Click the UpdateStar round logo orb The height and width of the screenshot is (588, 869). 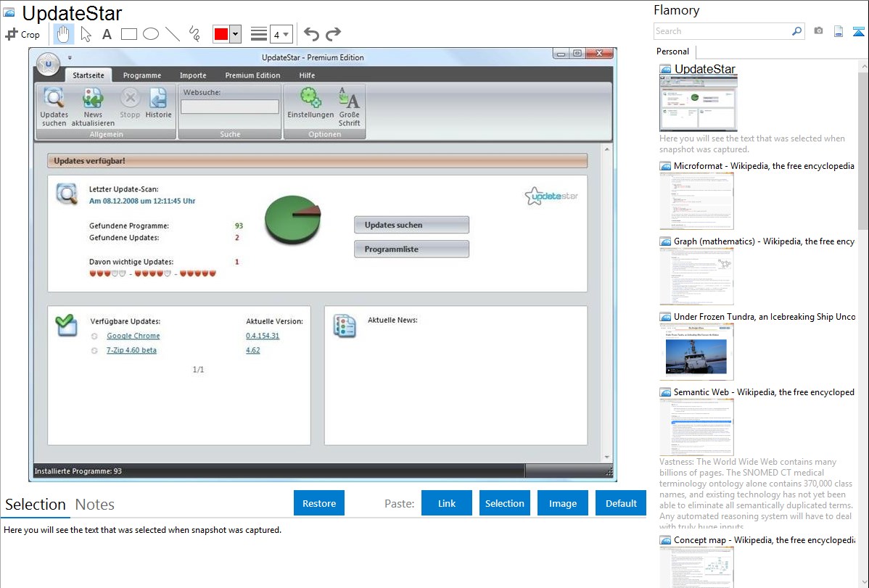(x=48, y=64)
